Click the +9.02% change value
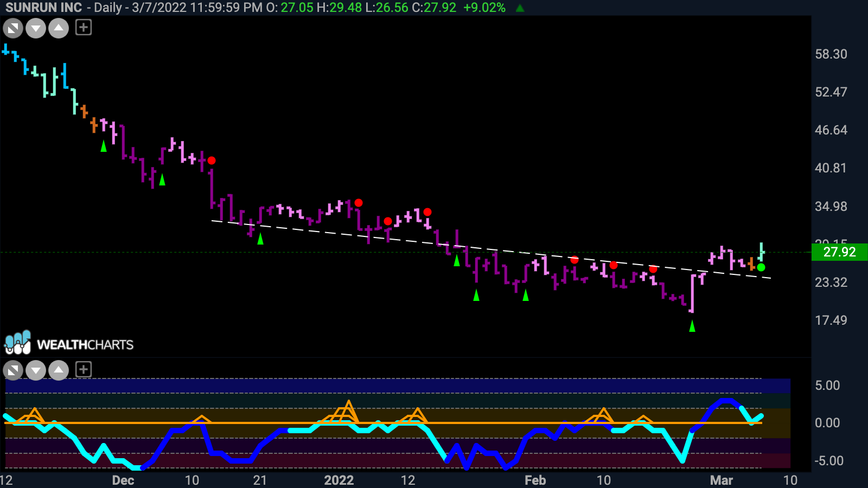 pos(484,8)
